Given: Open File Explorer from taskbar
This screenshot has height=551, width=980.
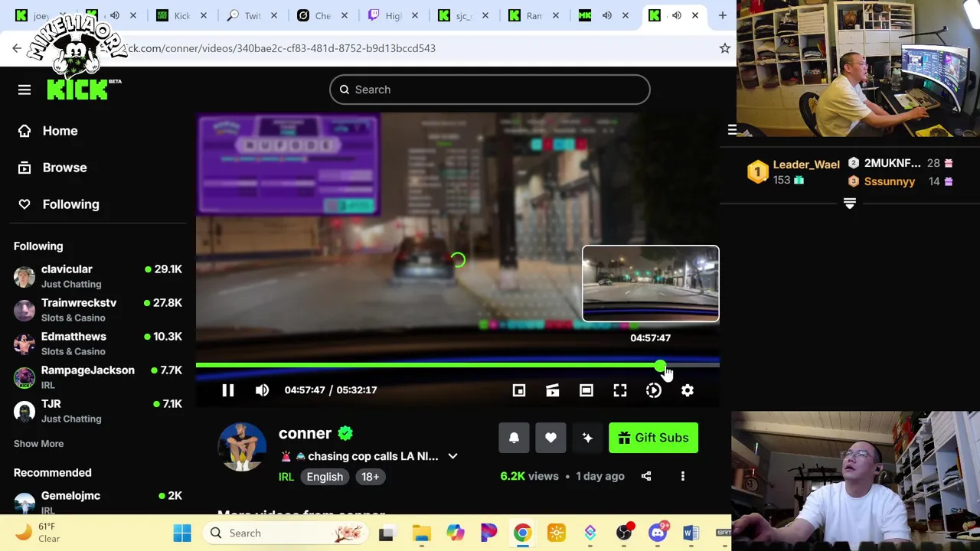Looking at the screenshot, I should (x=421, y=533).
